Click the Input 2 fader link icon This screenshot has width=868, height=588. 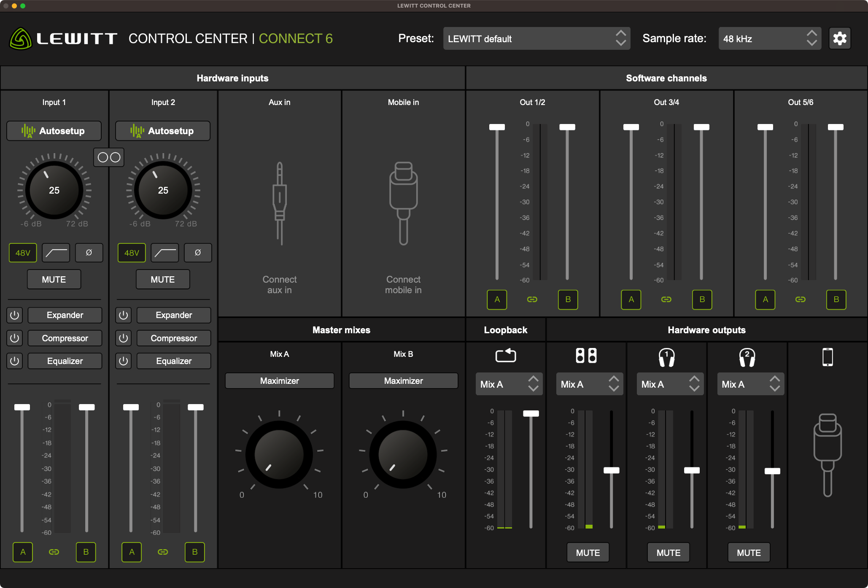(163, 552)
